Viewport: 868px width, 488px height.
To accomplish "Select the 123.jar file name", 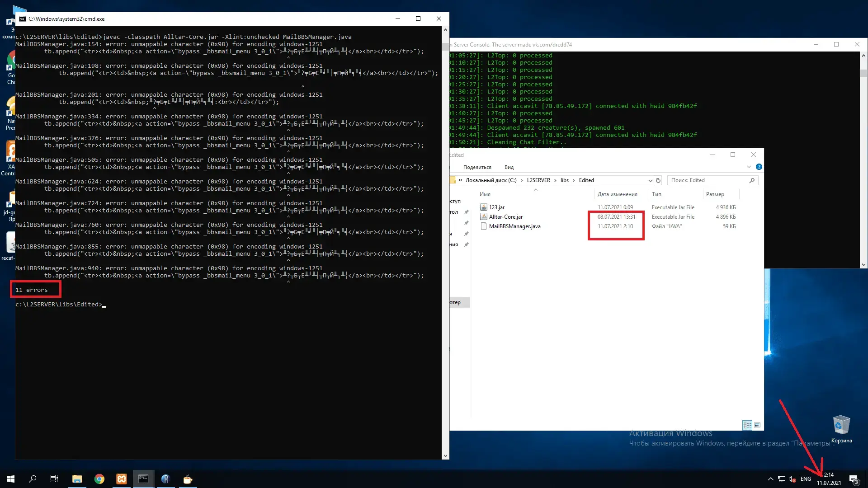I will [497, 207].
